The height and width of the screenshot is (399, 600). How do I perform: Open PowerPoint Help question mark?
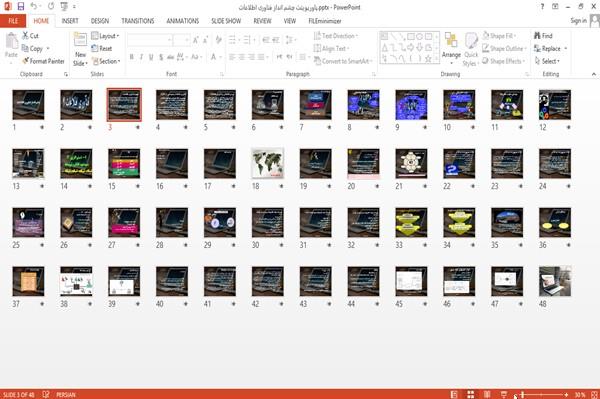point(542,7)
